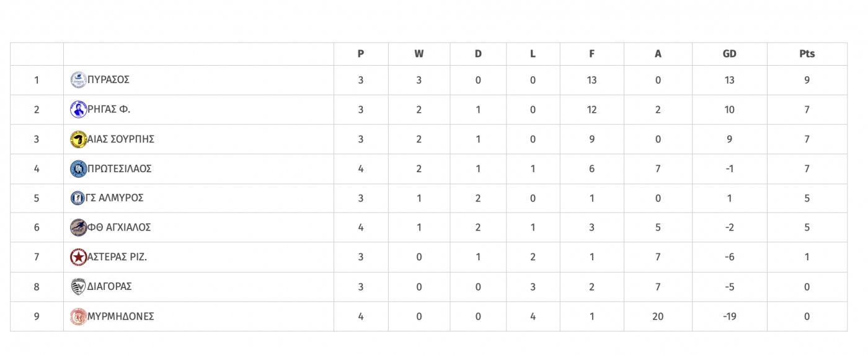Image resolution: width=868 pixels, height=355 pixels.
Task: Open the ΠΡΩΤΕΣΙΛΑΟΣ team name link
Action: pos(120,169)
